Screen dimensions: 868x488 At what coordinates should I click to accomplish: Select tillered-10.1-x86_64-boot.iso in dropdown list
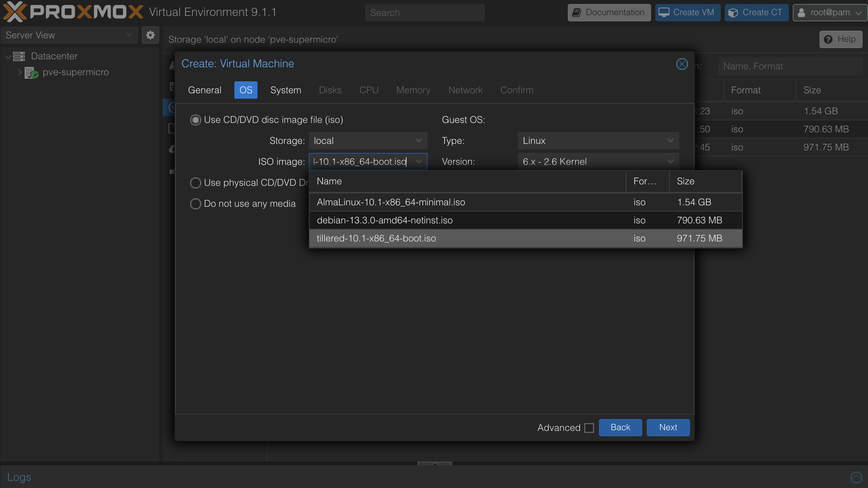526,238
